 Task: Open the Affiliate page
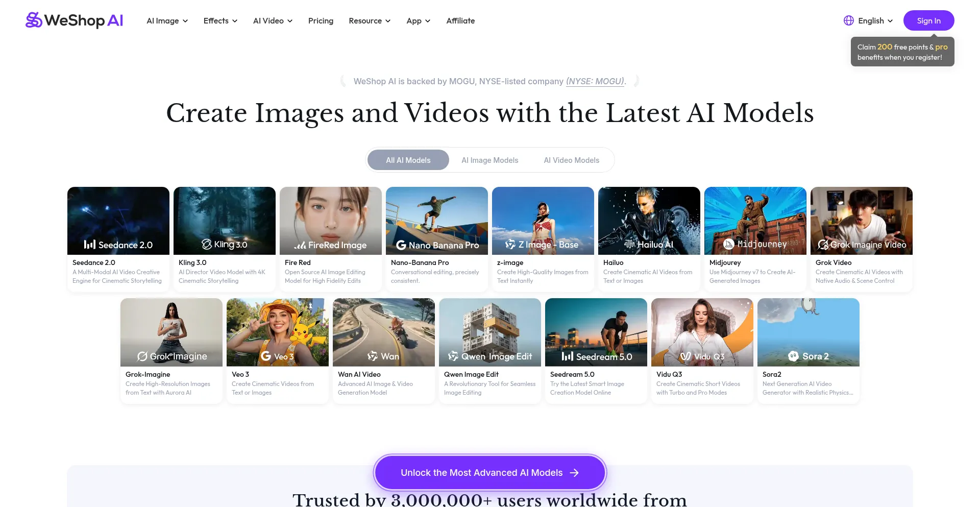point(460,20)
